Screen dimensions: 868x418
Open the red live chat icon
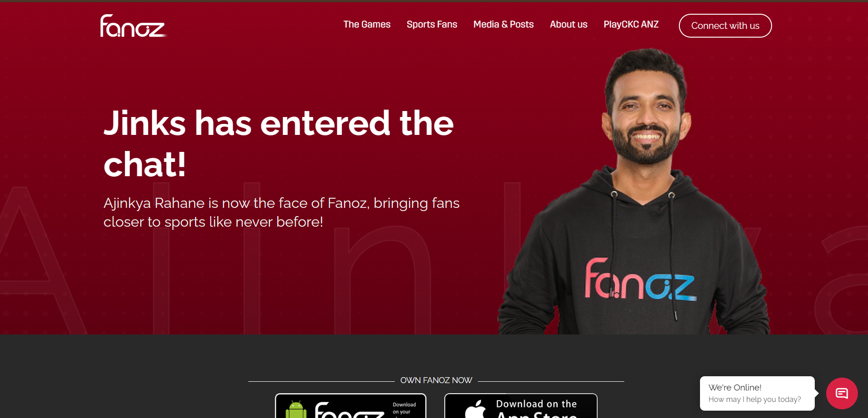point(842,393)
